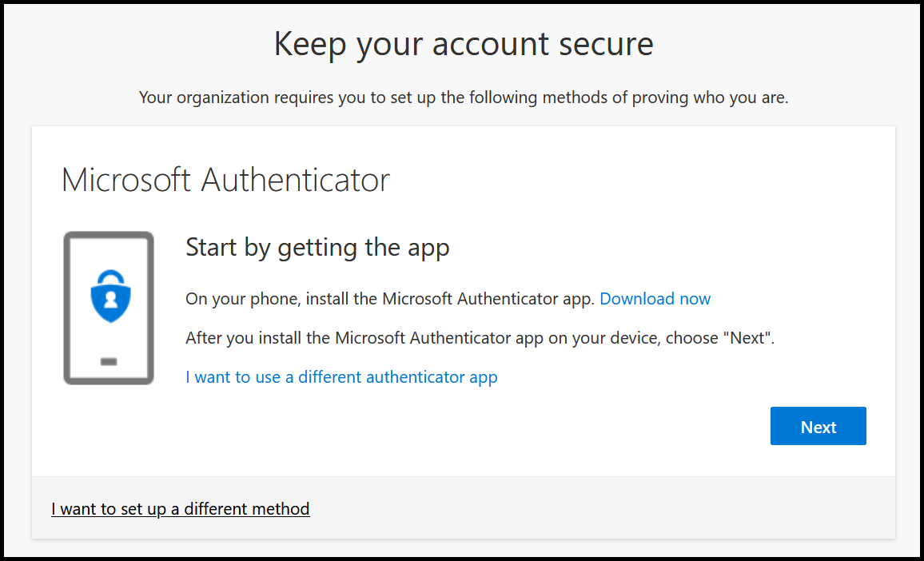Click the Microsoft Authenticator title
The width and height of the screenshot is (924, 561).
225,180
